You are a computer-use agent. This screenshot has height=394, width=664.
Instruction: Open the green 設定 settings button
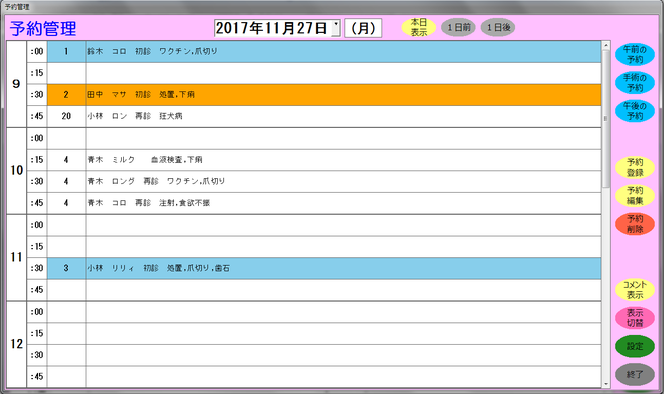pyautogui.click(x=635, y=346)
